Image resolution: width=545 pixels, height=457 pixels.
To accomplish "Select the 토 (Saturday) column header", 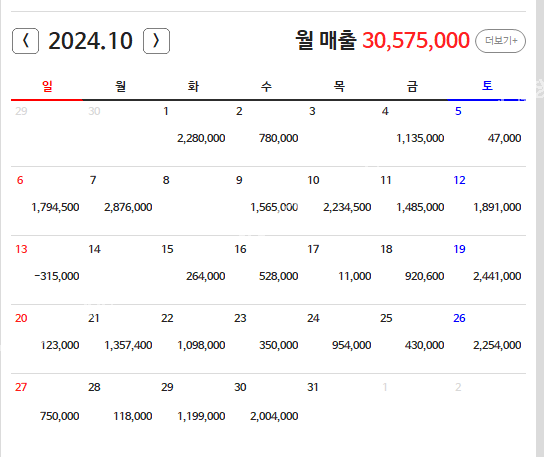I will 487,85.
